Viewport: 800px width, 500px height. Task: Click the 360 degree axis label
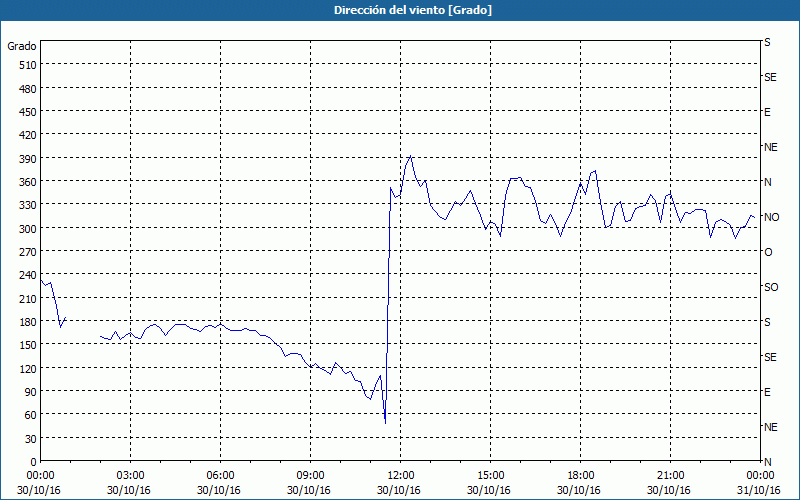[28, 182]
